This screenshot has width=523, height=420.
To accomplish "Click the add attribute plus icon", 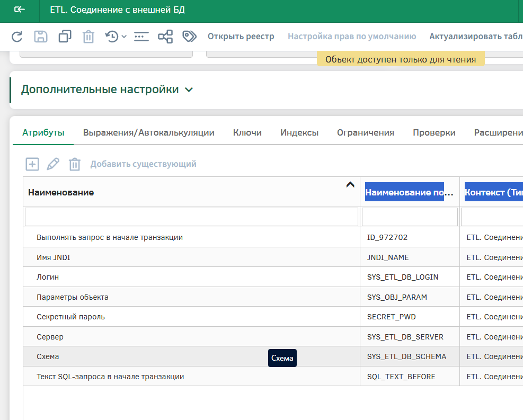I will (32, 164).
